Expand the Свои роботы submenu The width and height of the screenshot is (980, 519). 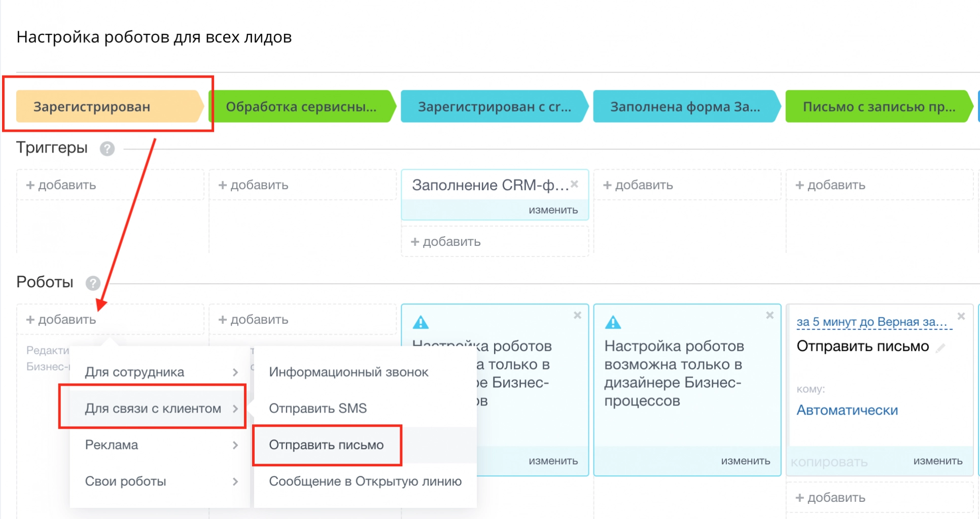coord(160,481)
